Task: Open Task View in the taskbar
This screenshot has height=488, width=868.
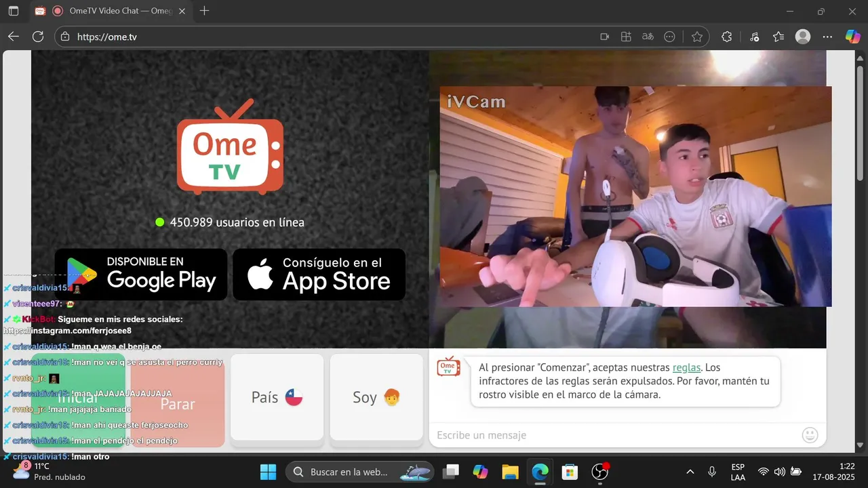Action: tap(451, 472)
